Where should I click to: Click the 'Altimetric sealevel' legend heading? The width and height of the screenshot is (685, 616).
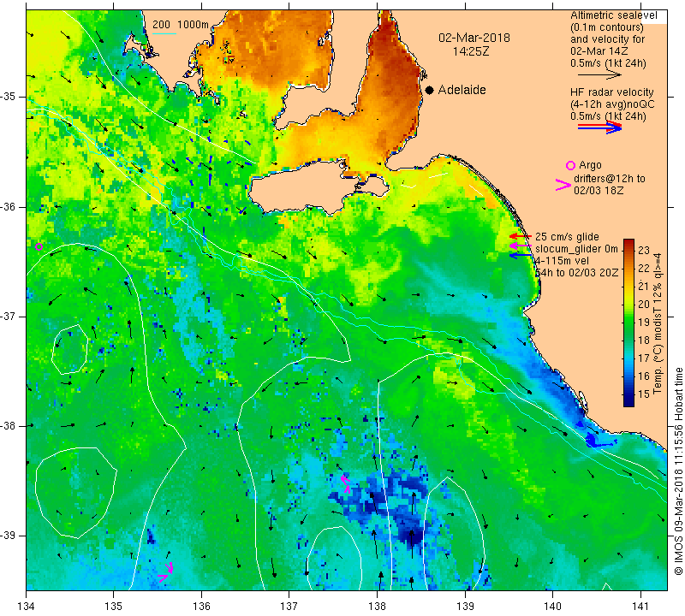point(613,15)
